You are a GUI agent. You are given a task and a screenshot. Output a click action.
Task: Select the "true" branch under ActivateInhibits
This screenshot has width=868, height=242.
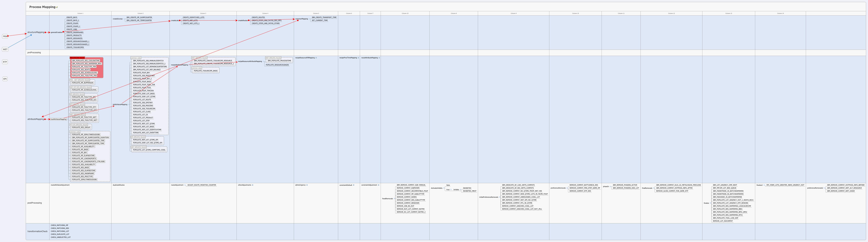tap(448, 190)
